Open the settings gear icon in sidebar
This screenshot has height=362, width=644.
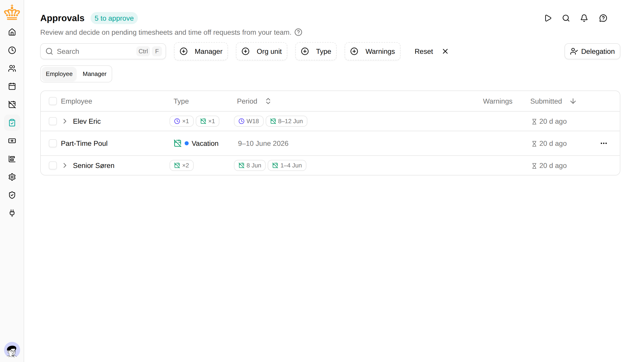(x=12, y=177)
